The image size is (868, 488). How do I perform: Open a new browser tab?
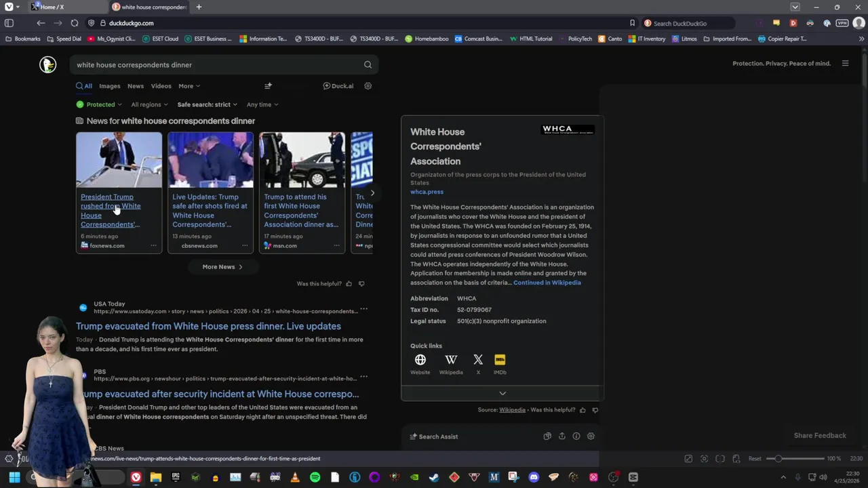199,7
